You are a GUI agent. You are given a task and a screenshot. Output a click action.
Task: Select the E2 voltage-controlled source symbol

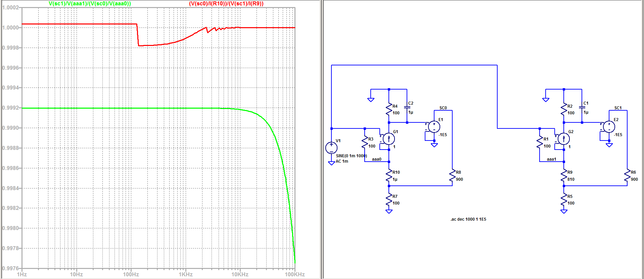tap(609, 127)
